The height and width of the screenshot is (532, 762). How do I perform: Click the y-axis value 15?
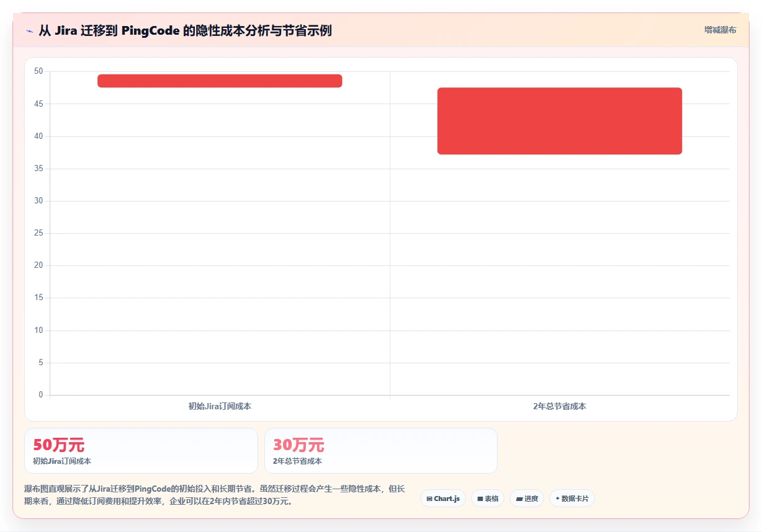(38, 298)
